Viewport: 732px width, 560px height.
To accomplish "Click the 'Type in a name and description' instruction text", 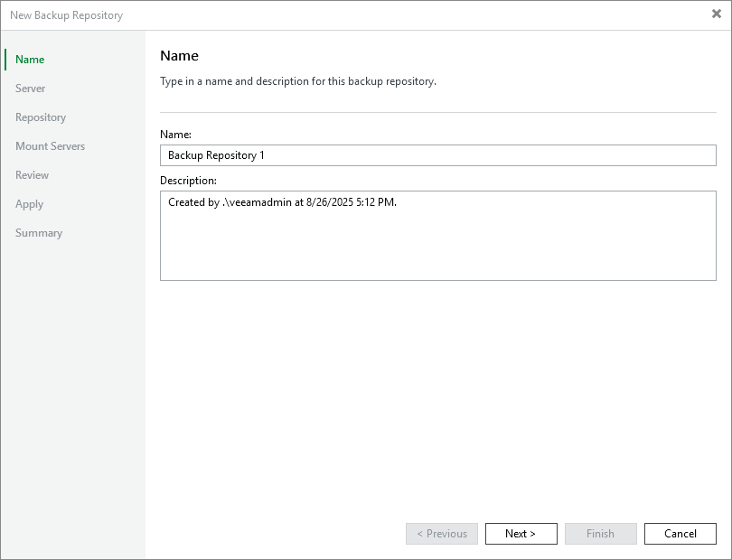I will [x=298, y=81].
